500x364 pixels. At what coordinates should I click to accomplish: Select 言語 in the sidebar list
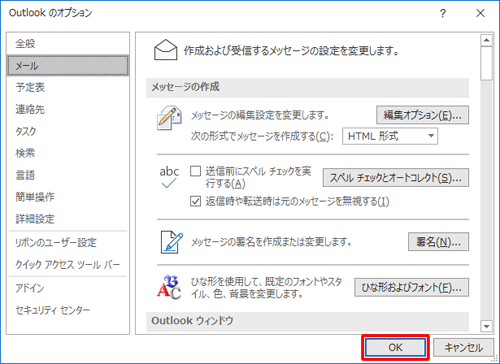(68, 175)
